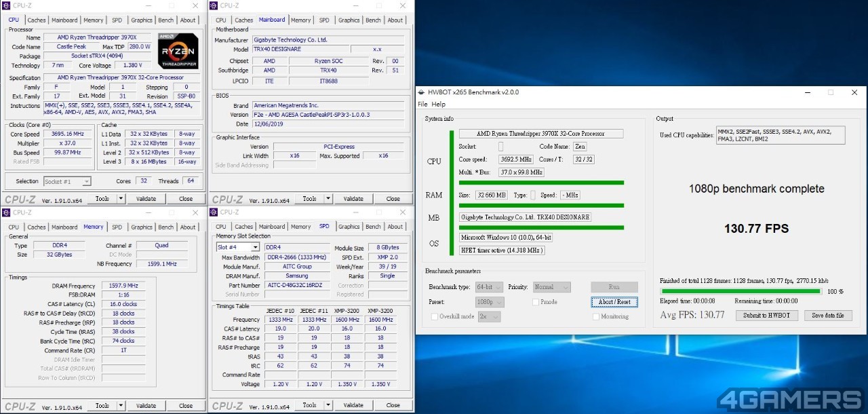Click the CPU-Z icon in Memory window title bar
868x414 pixels.
coord(7,212)
